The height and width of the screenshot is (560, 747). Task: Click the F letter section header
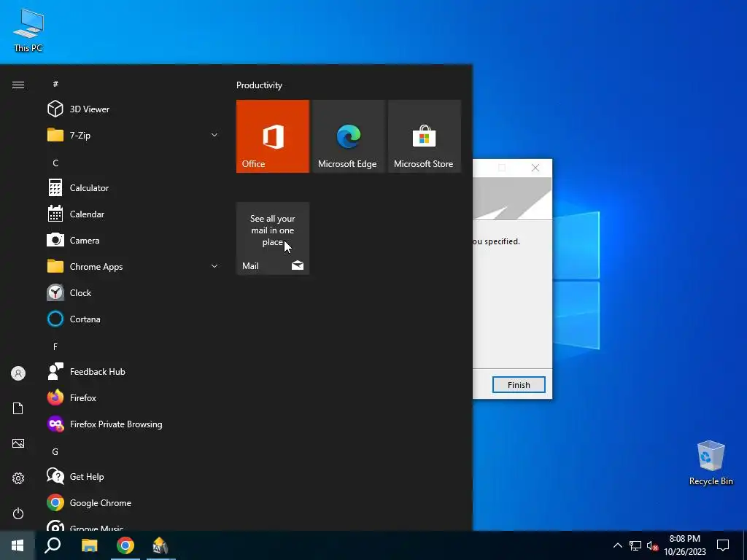55,346
